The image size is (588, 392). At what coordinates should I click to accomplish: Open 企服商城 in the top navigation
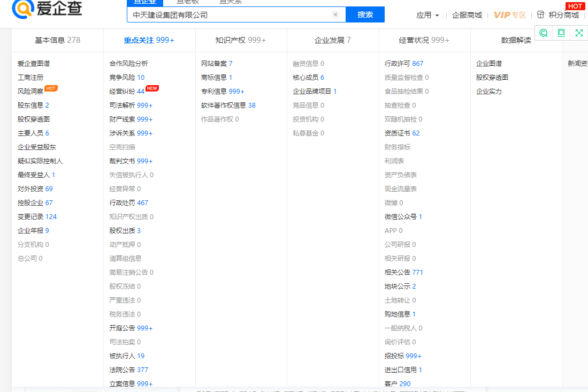(x=467, y=16)
